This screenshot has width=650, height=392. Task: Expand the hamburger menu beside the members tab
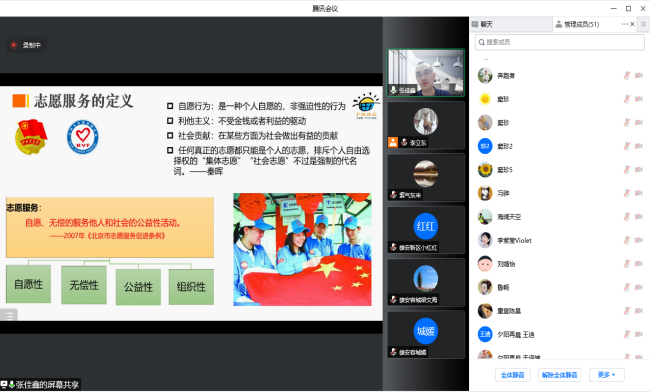(x=644, y=24)
